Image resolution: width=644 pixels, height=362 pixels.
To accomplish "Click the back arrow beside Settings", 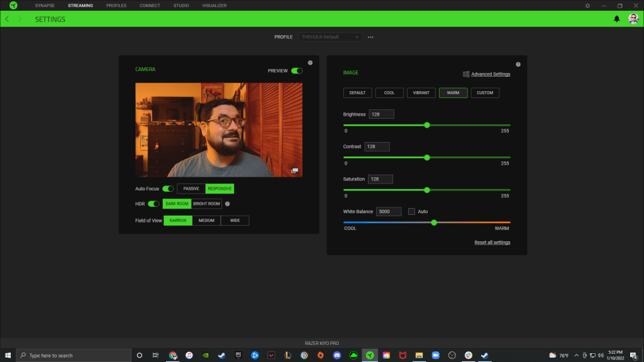I will point(8,19).
